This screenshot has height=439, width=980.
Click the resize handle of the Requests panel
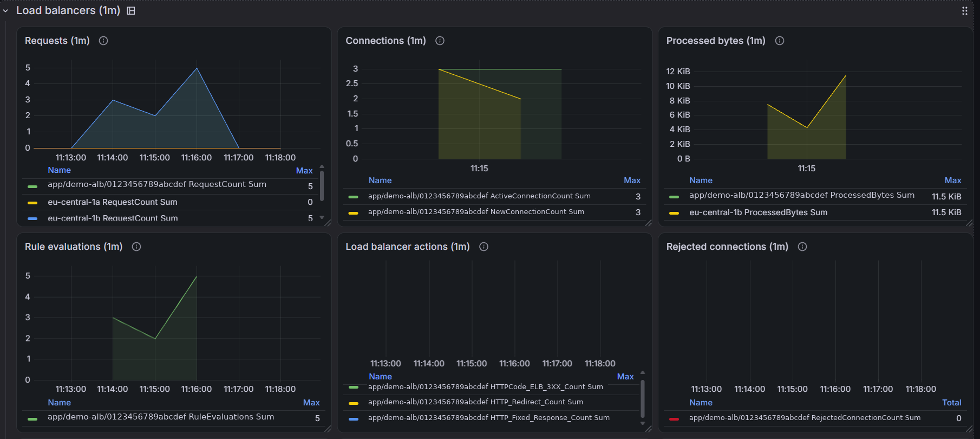[x=328, y=223]
